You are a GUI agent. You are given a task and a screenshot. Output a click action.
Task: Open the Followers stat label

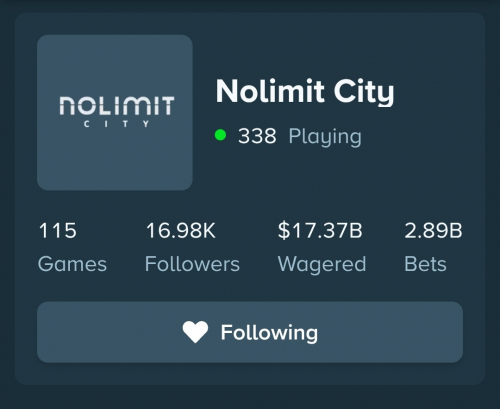[192, 264]
